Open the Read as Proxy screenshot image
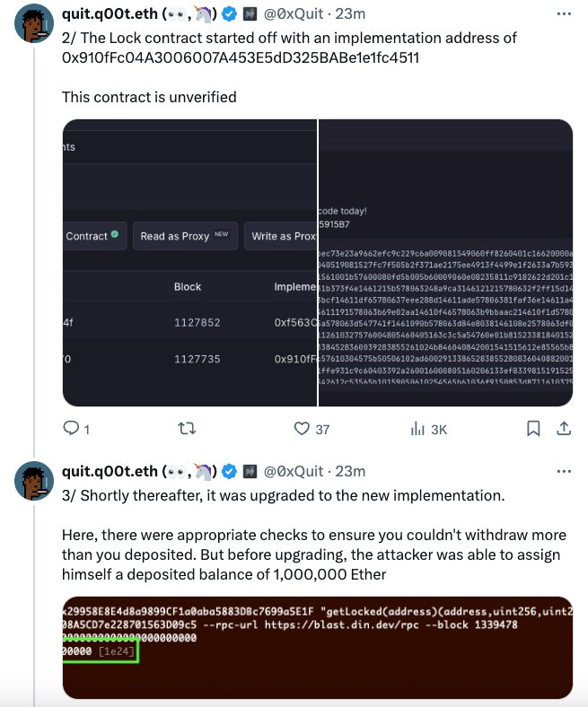This screenshot has height=707, width=588. pos(190,263)
